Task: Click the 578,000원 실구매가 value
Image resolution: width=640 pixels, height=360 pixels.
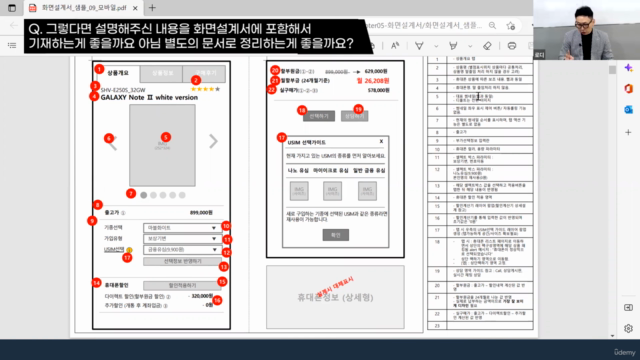Action: 378,90
